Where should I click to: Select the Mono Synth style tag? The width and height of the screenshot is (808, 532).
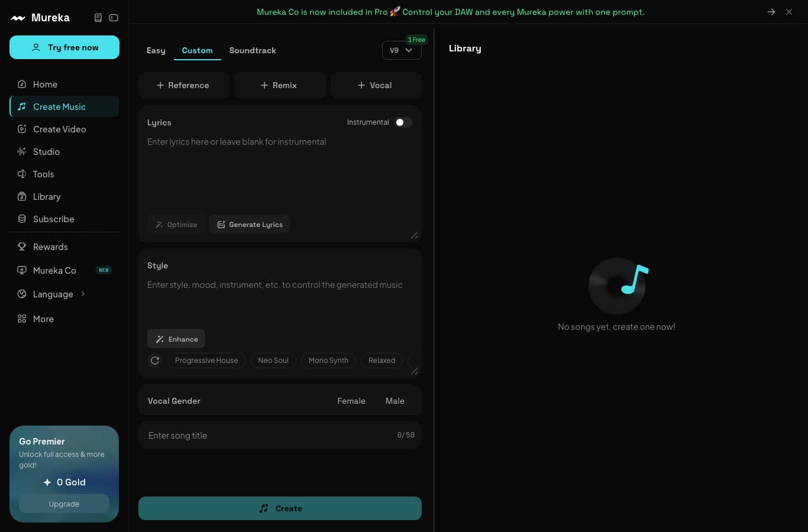click(328, 361)
